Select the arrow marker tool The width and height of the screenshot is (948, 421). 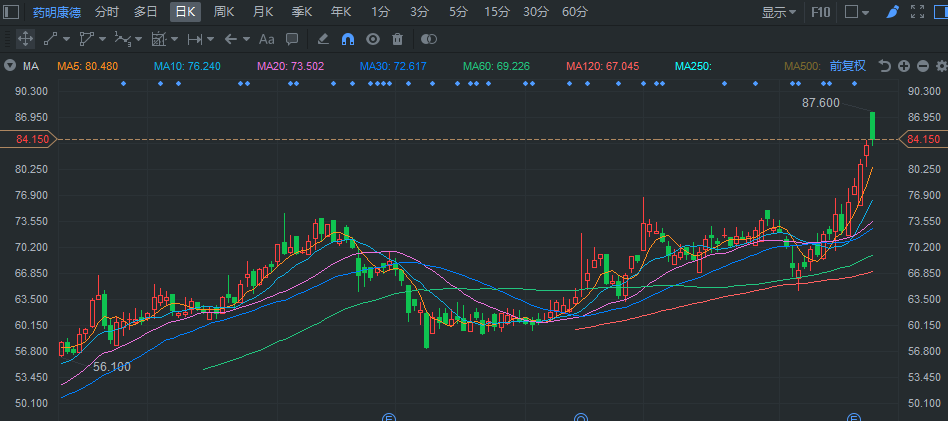230,39
